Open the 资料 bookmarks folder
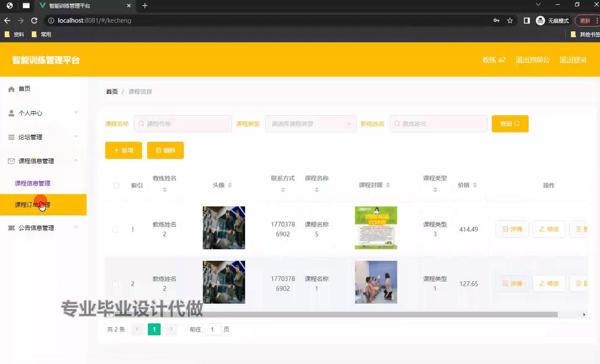Image resolution: width=600 pixels, height=364 pixels. coord(14,35)
